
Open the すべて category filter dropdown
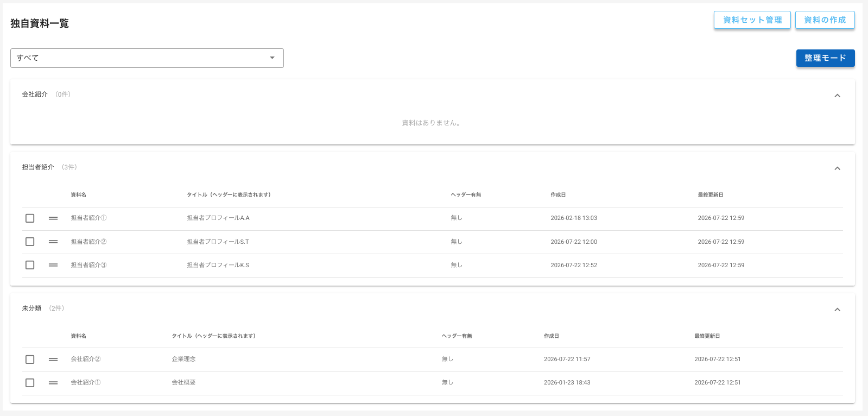[147, 58]
